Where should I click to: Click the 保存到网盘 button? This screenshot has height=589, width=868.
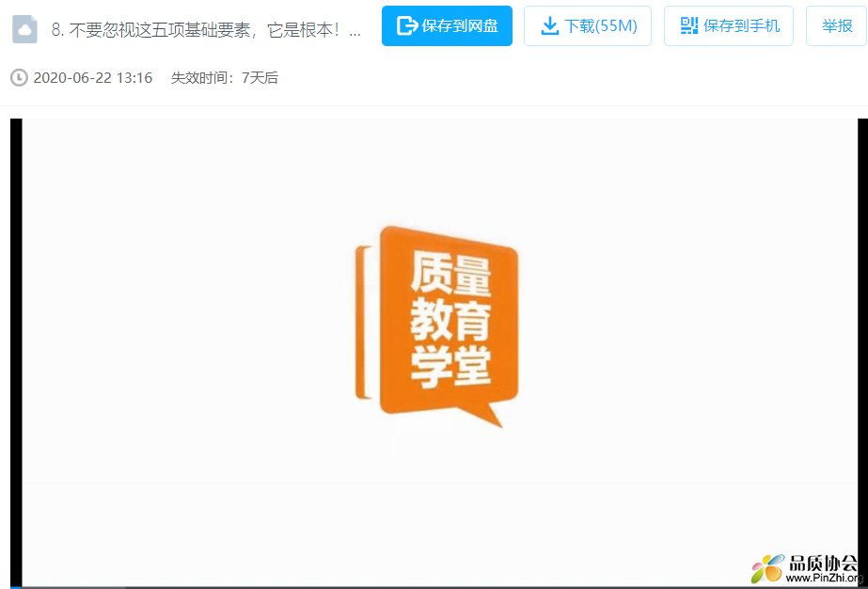tap(447, 25)
